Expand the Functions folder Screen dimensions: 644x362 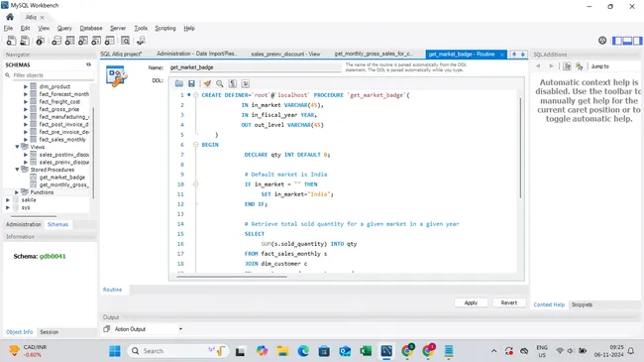click(17, 192)
